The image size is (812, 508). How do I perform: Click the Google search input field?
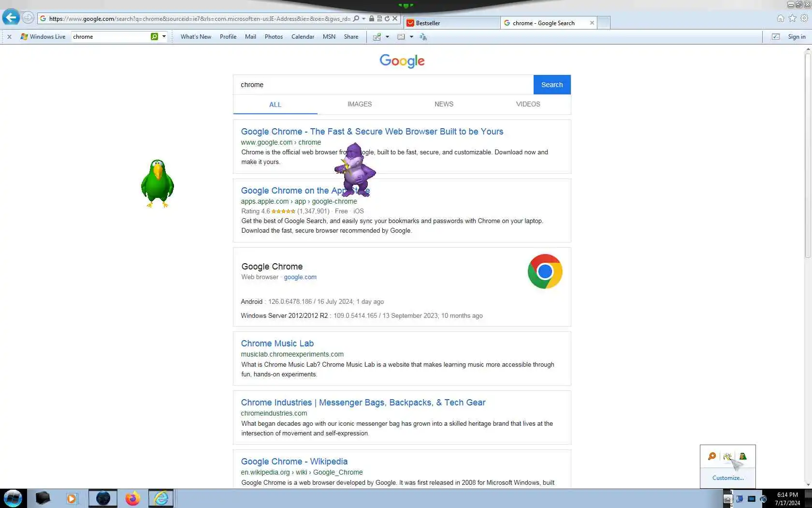[x=384, y=85]
